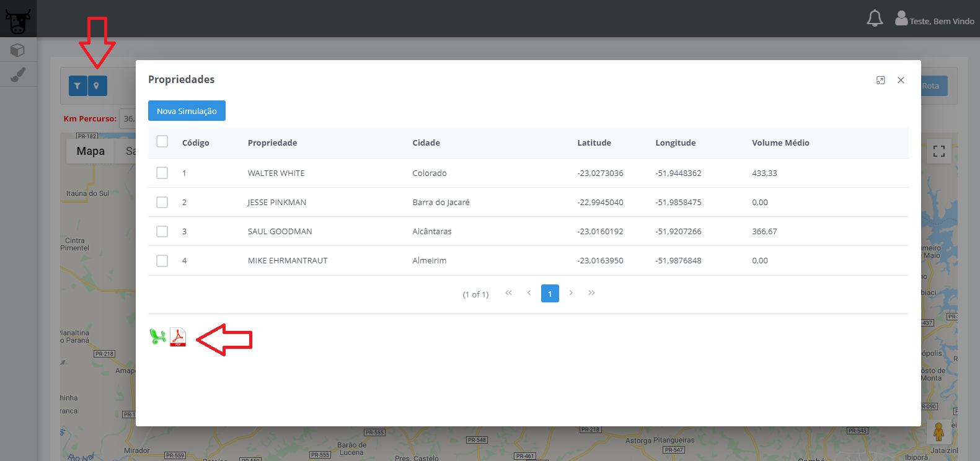Maximize the Propriedades dialog
980x461 pixels.
click(880, 81)
